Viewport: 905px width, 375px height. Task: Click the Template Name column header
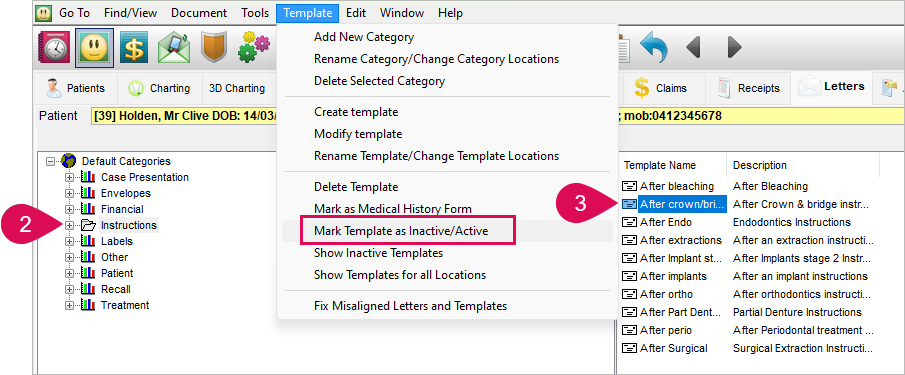click(x=660, y=166)
